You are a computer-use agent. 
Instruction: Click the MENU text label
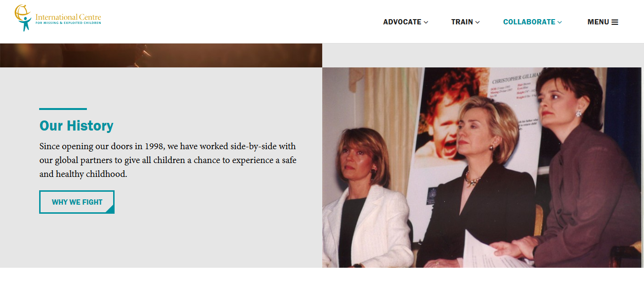[x=598, y=22]
